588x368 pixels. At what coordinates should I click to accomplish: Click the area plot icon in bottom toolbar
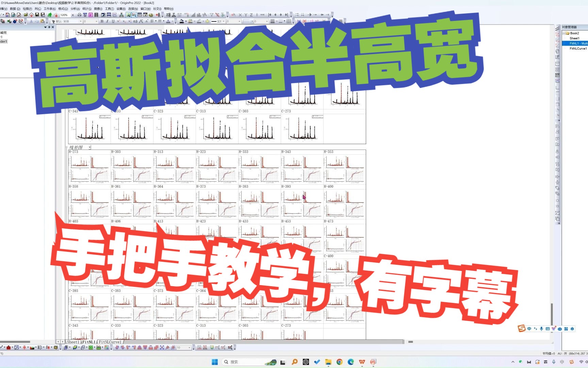point(32,348)
